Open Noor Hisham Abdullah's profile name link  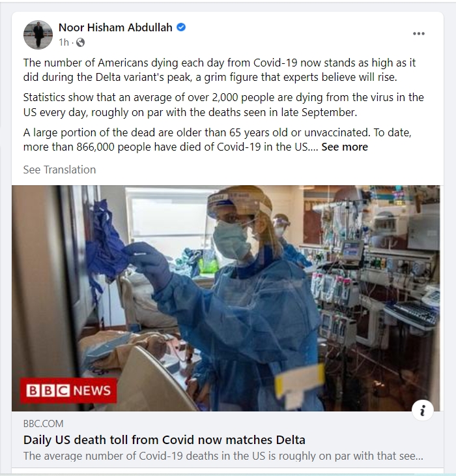click(x=115, y=27)
